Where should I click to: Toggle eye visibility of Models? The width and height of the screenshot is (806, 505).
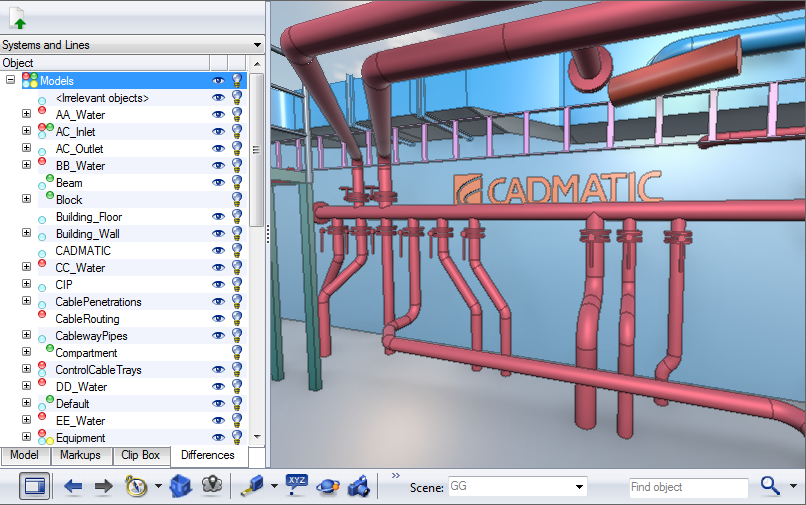pyautogui.click(x=218, y=81)
